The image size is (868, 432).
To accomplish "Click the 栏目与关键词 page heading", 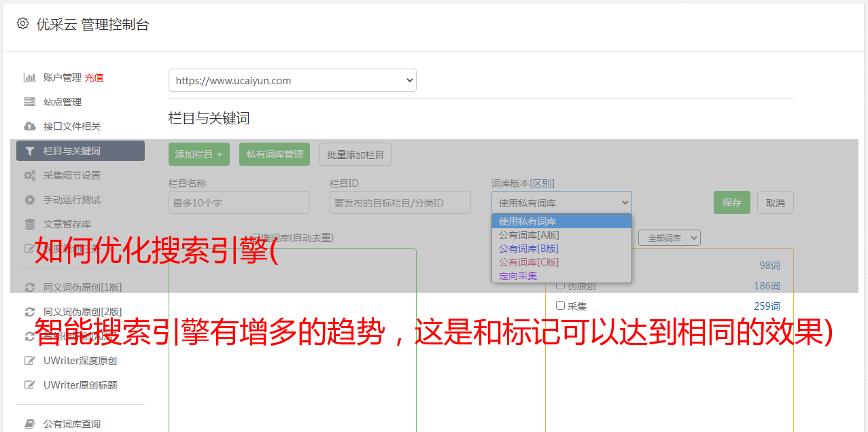I will [x=209, y=118].
